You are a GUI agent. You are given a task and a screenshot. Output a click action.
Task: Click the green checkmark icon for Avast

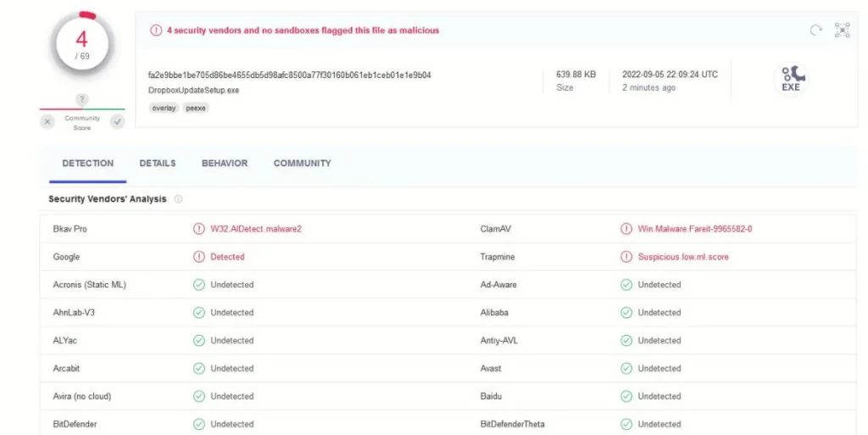pos(626,368)
